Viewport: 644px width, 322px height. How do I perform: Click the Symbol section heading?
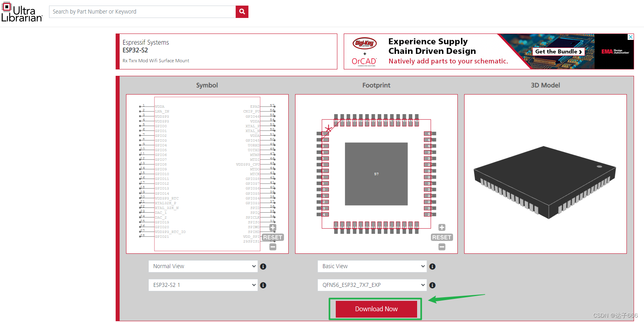pos(207,85)
